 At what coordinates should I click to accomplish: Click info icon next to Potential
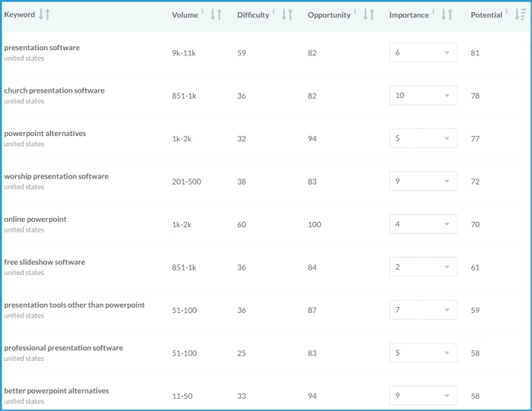(x=507, y=12)
